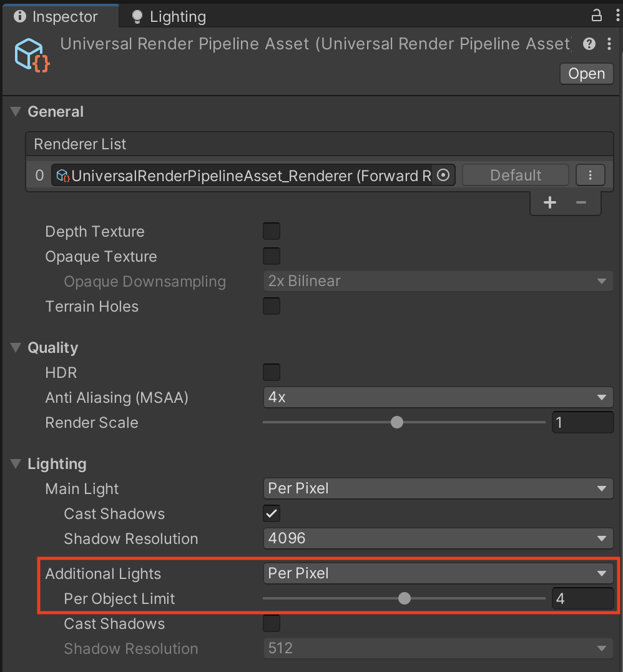Click the Additional Lights label
623x672 pixels.
point(103,574)
